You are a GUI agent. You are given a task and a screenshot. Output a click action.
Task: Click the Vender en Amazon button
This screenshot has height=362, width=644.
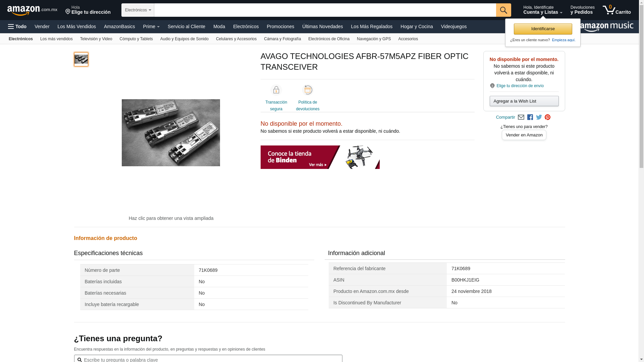524,135
